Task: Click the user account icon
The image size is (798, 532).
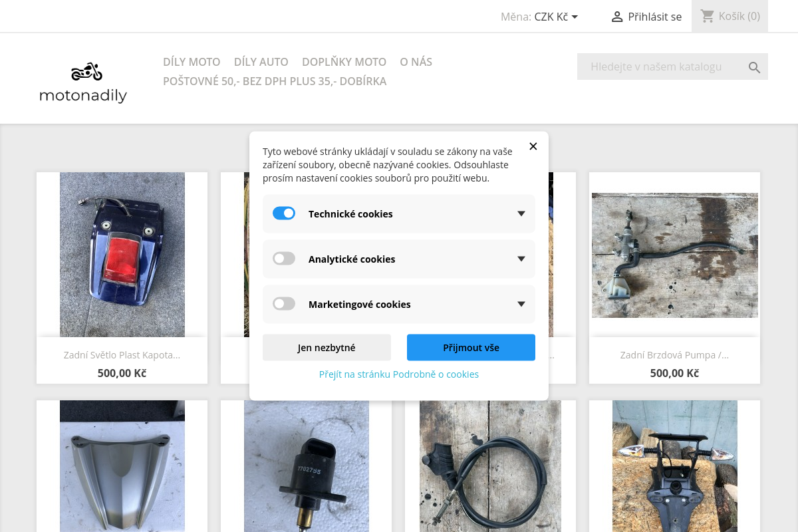Action: tap(617, 17)
